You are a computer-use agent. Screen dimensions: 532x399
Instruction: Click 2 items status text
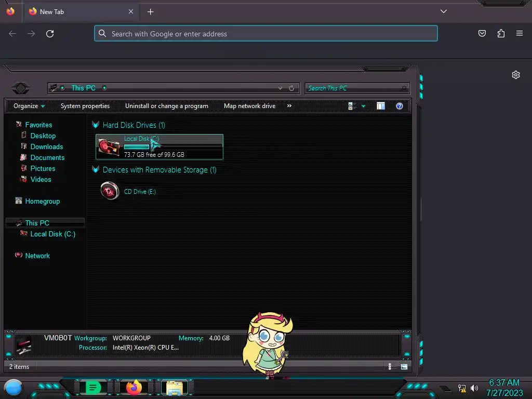[19, 367]
